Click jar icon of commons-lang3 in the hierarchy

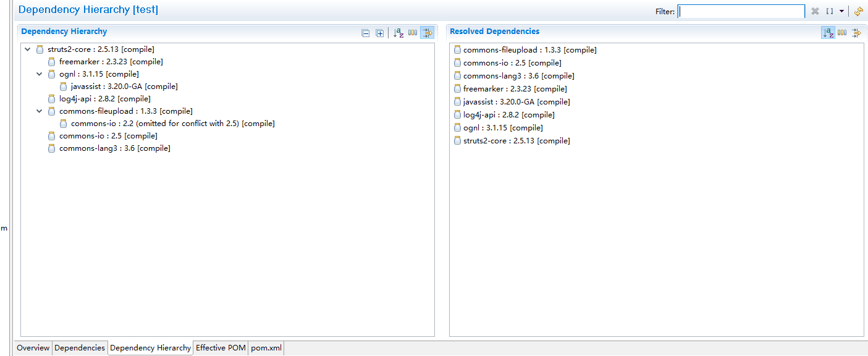tap(52, 148)
